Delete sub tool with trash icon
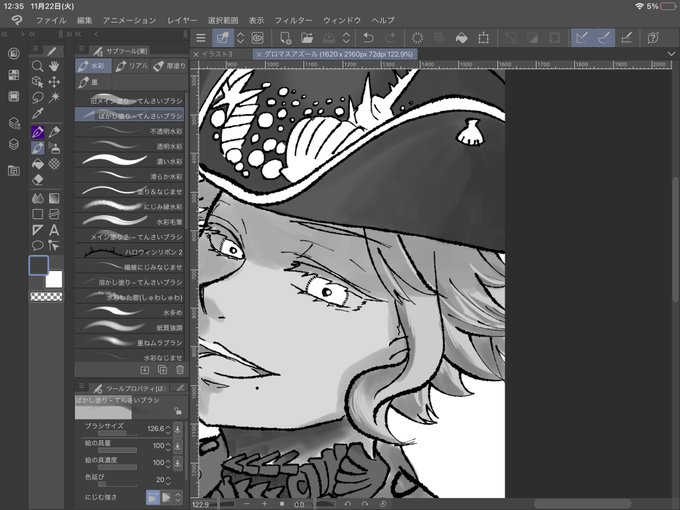The width and height of the screenshot is (680, 510). [x=180, y=369]
